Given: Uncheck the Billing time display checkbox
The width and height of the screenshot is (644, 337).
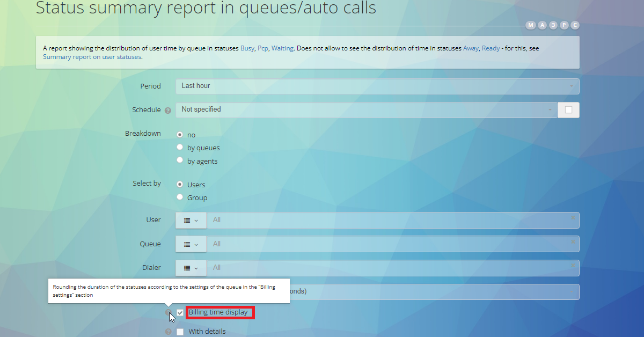Looking at the screenshot, I should [180, 312].
